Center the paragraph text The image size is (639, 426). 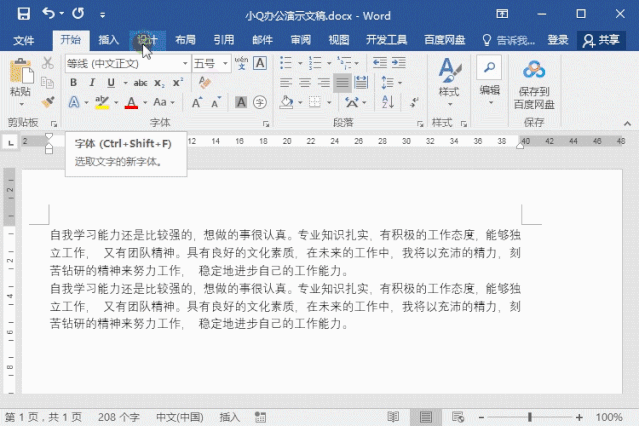tap(305, 83)
